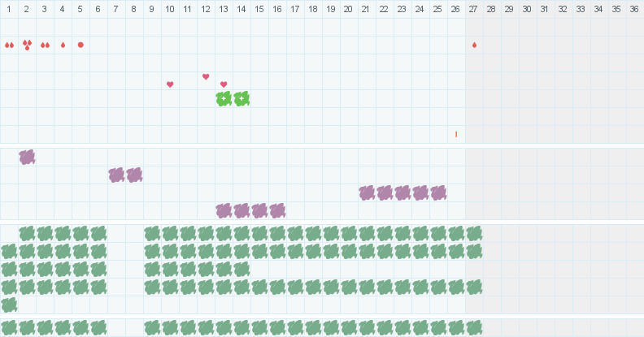Screen dimensions: 644x337
Task: Click the green plus marker on day 14
Action: [x=241, y=99]
